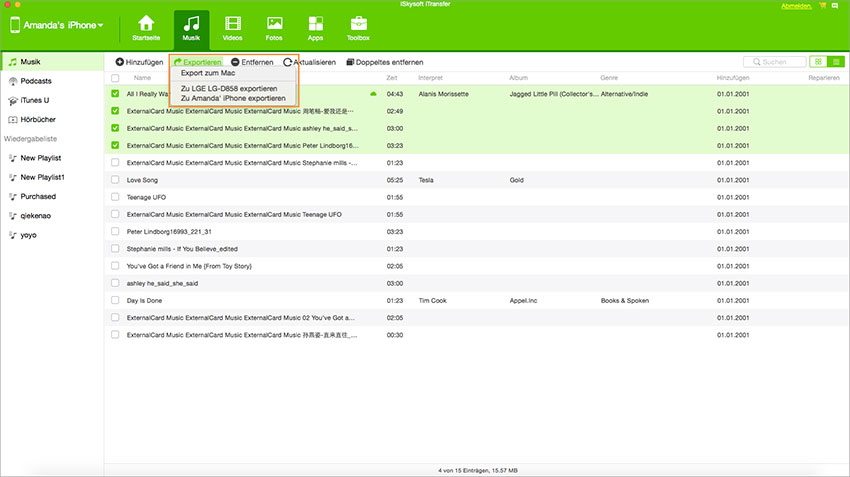Click the Teenage UFO song row
The width and height of the screenshot is (850, 477).
477,197
